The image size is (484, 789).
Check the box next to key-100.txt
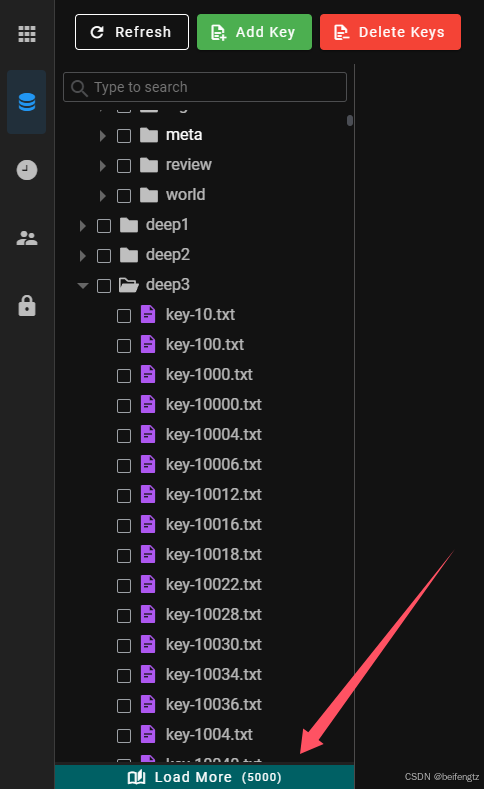pyautogui.click(x=124, y=346)
